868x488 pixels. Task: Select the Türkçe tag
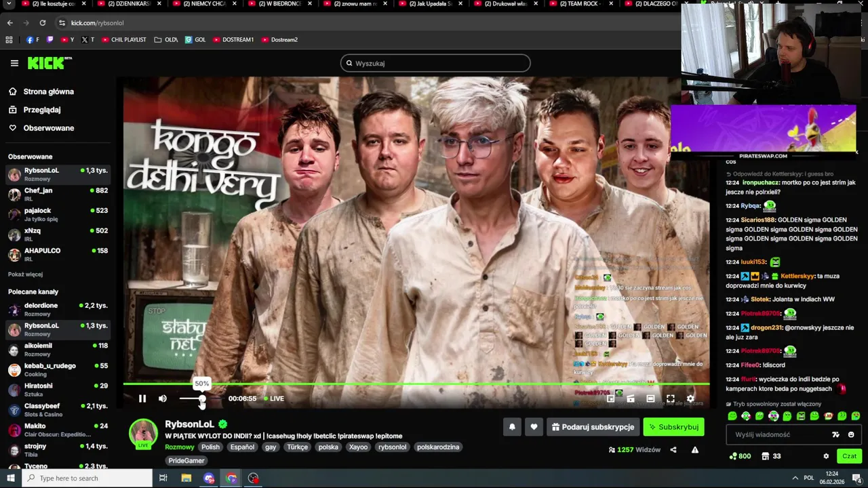(x=297, y=447)
